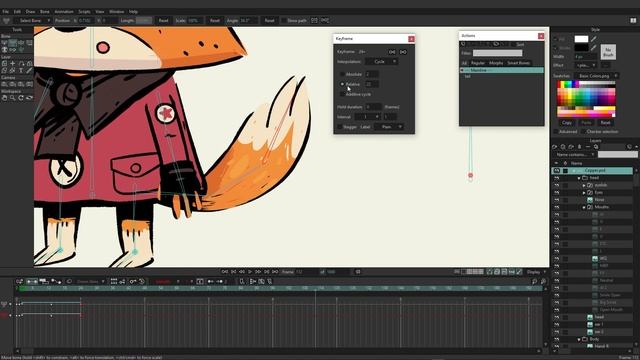Select the Text tool in Layer tools
Viewport: 640px width, 360px height.
coord(21,71)
